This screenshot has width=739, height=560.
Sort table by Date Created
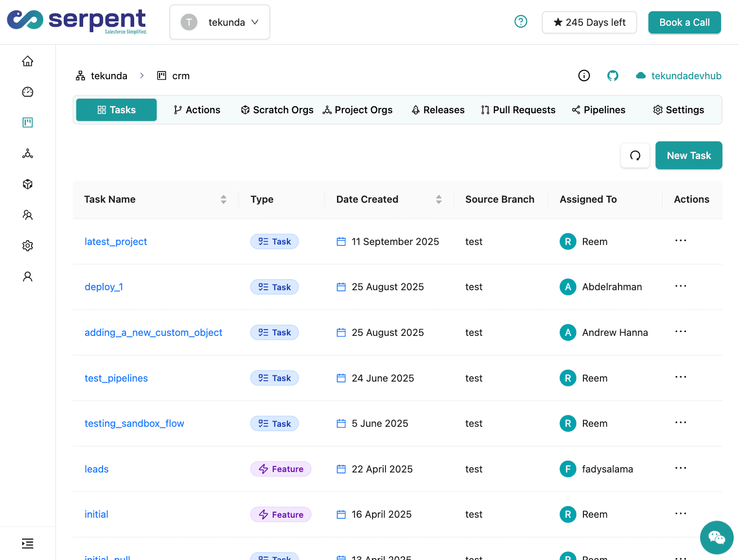[x=439, y=199]
